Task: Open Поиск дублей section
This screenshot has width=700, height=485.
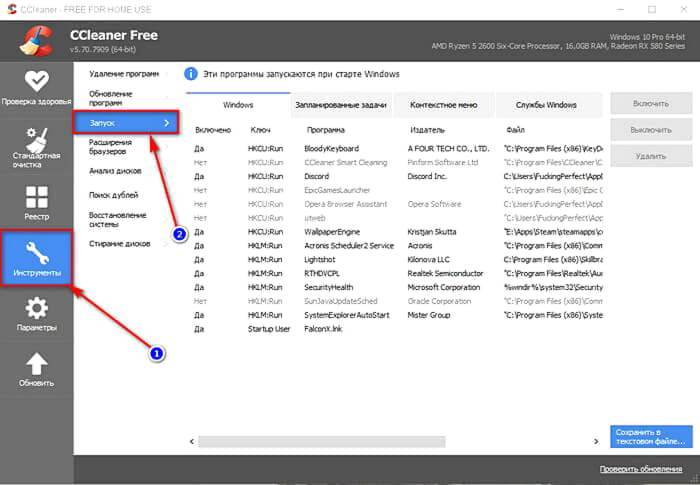Action: pos(113,195)
